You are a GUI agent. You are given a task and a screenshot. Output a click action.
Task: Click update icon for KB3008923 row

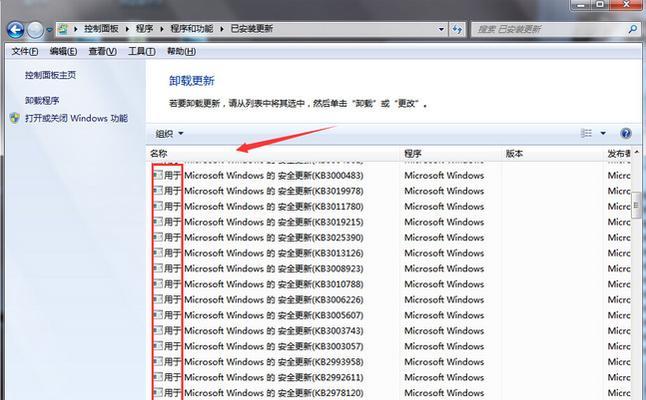pos(158,268)
